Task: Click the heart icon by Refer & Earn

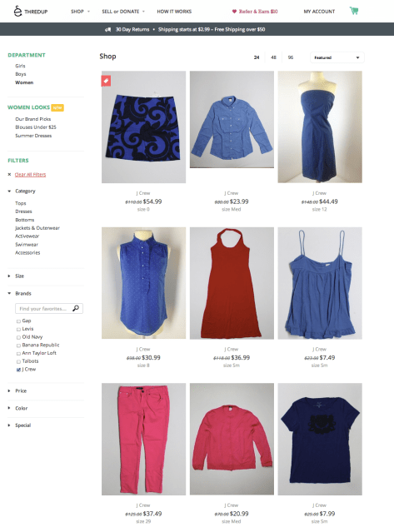Action: coord(234,12)
